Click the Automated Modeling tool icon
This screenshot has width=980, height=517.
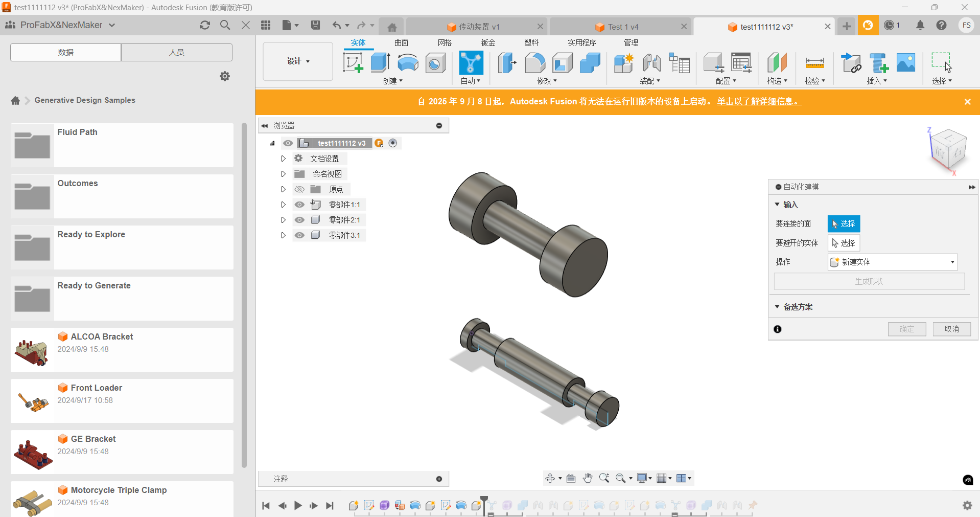pos(471,63)
